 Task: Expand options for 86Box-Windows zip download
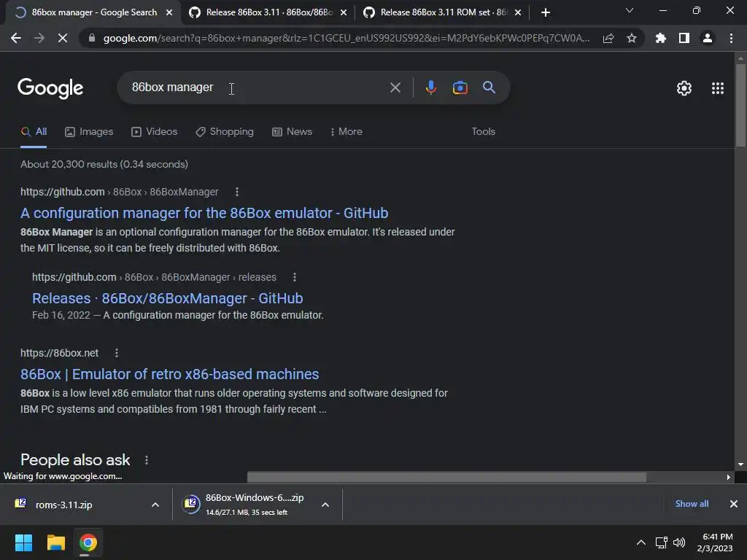tap(325, 505)
